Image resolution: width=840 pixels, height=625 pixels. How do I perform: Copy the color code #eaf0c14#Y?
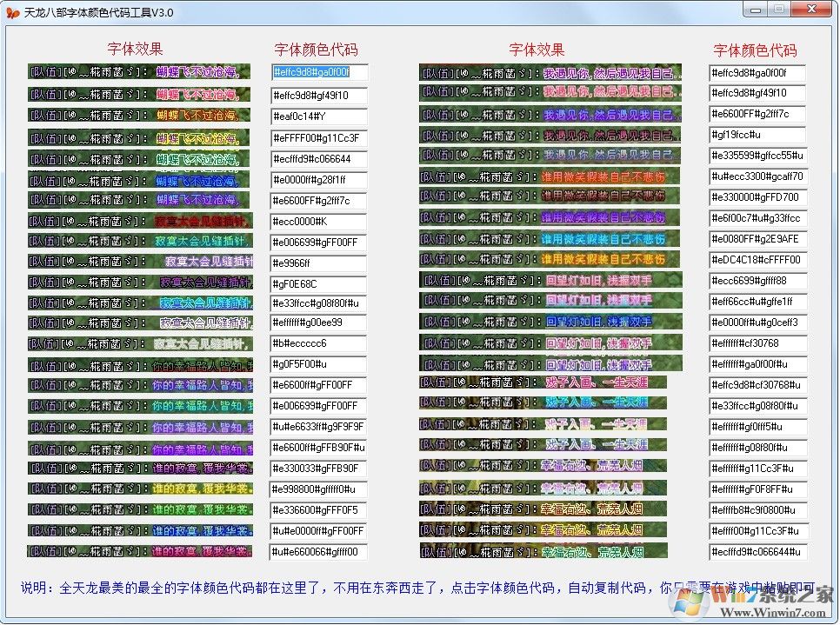click(318, 115)
